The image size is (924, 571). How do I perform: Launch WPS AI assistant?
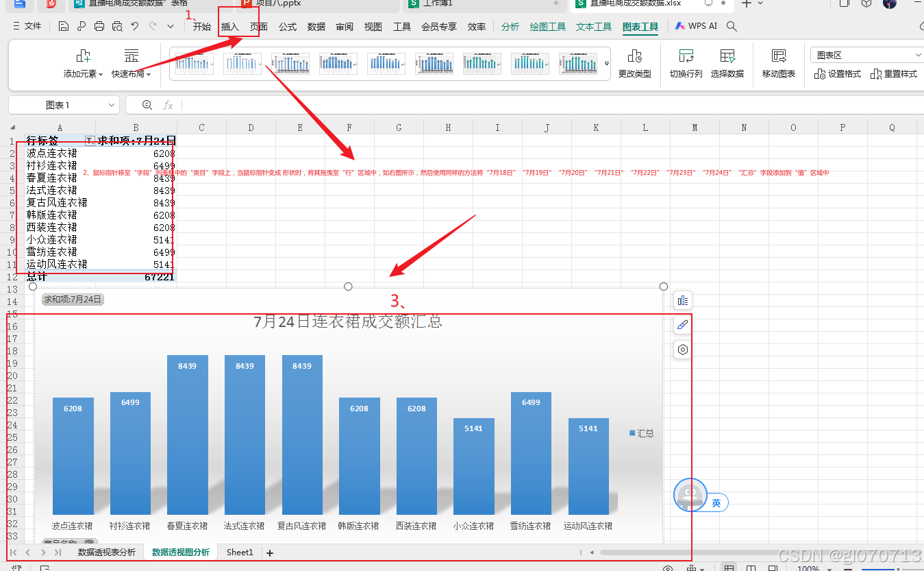pyautogui.click(x=696, y=27)
